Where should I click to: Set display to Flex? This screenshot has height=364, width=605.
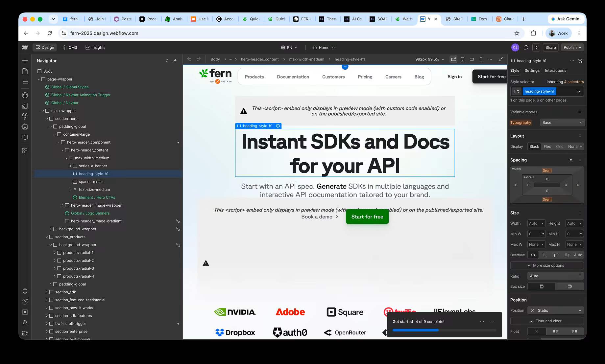point(547,147)
